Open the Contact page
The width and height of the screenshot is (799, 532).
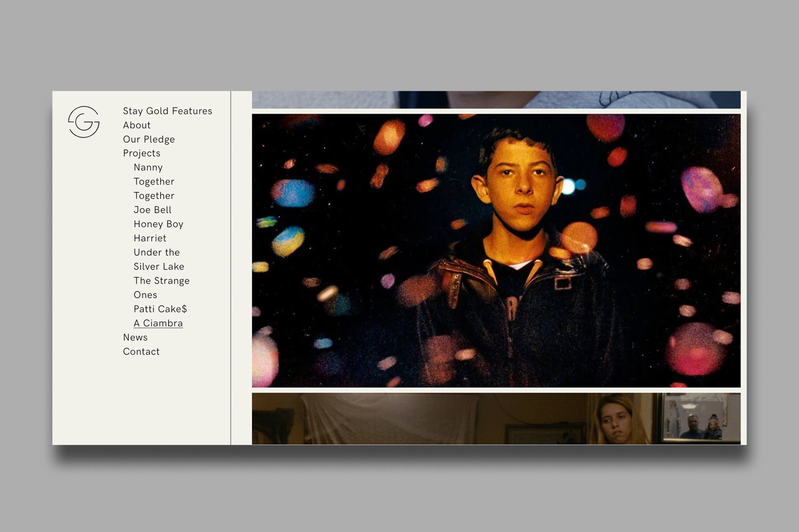point(141,352)
